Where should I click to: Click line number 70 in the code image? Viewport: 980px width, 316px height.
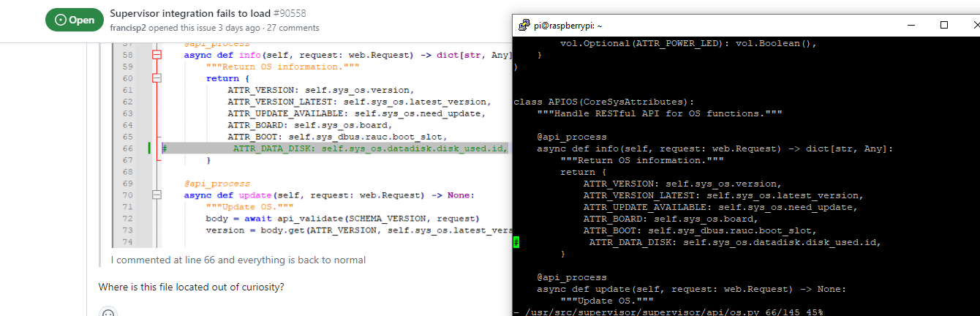pyautogui.click(x=127, y=195)
